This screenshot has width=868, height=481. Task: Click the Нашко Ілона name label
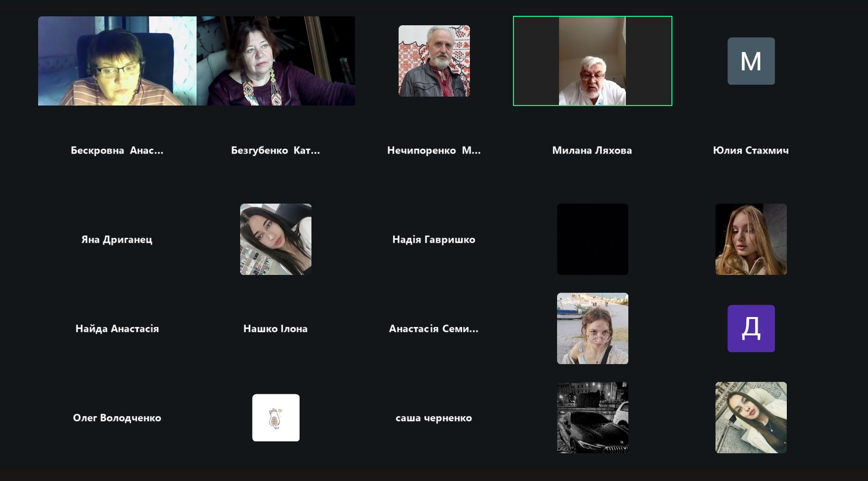point(275,328)
